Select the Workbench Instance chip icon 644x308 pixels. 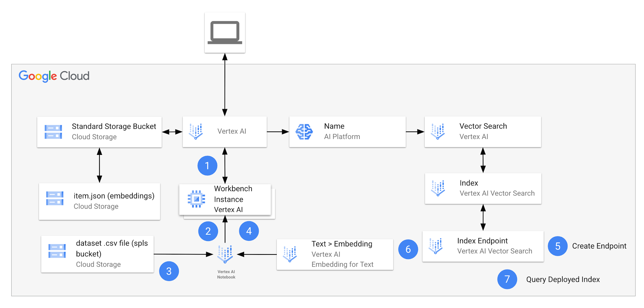[x=196, y=199]
